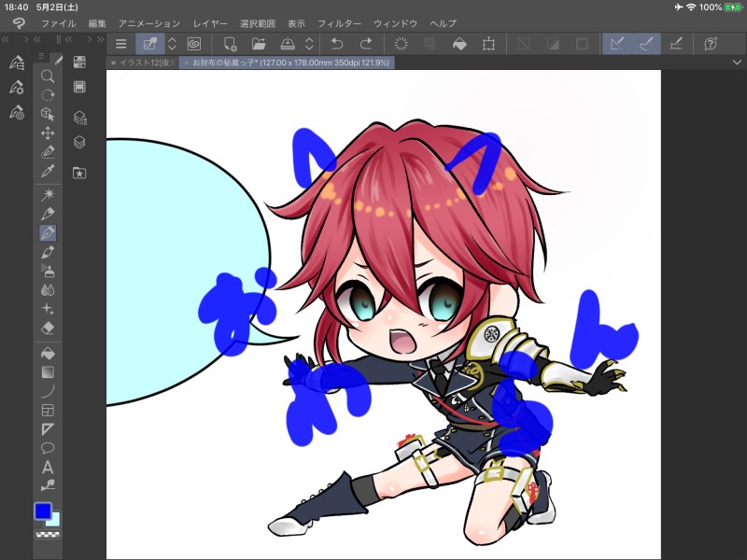Select the Correct line tool

[48, 485]
